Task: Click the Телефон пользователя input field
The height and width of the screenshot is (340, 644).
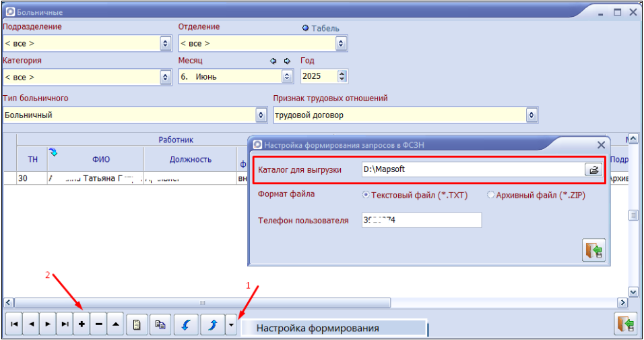Action: pos(421,221)
